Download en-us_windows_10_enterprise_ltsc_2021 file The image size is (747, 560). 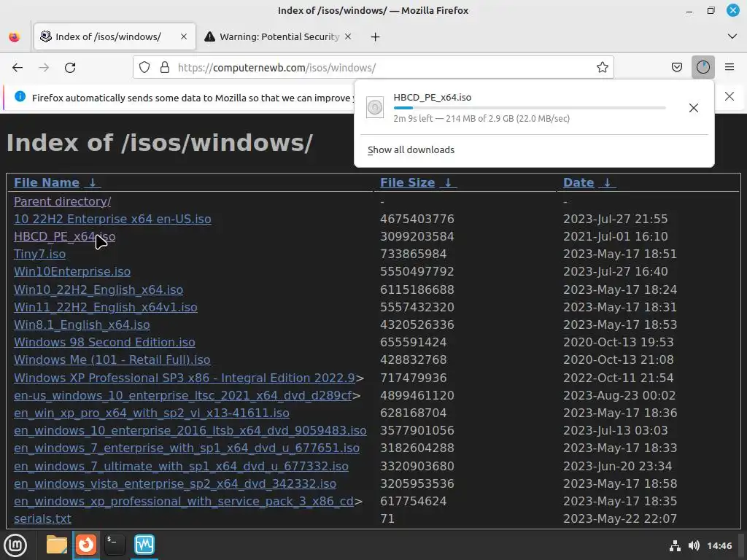(183, 396)
